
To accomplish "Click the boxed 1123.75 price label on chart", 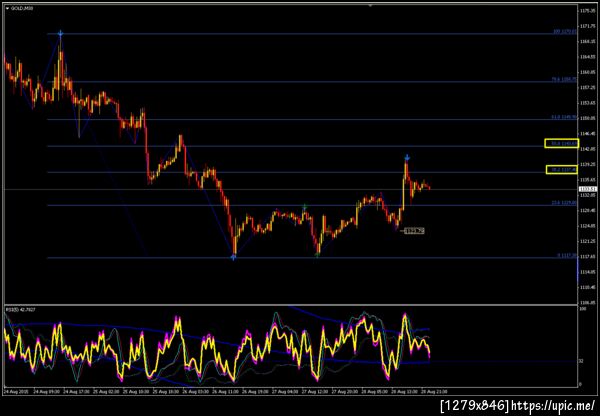I will [x=415, y=231].
